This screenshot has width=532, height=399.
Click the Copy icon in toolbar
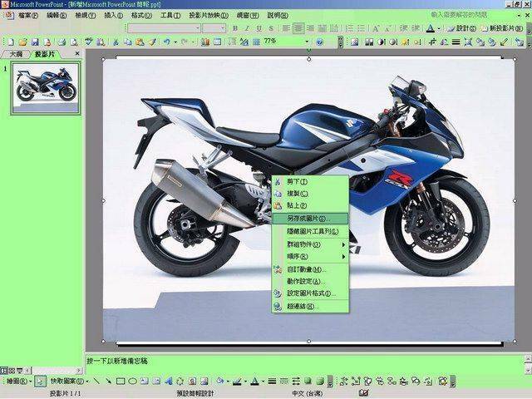click(127, 42)
